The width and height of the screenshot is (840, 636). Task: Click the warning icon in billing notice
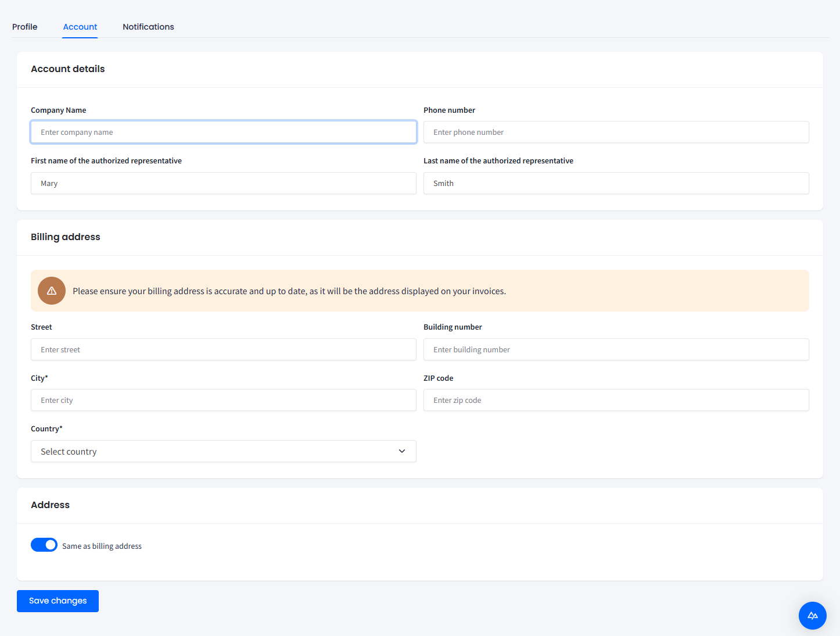pyautogui.click(x=52, y=291)
